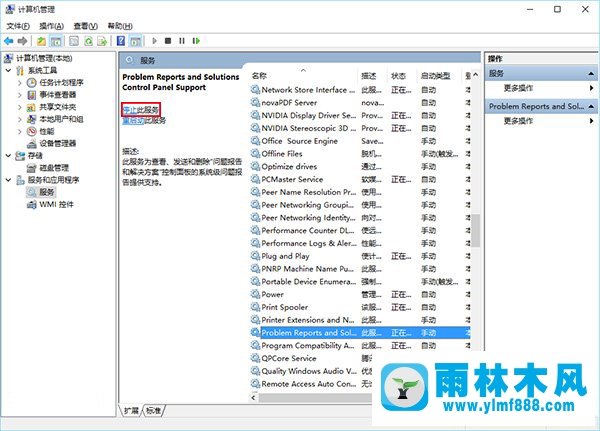Switch to the 标准 tab

153,411
